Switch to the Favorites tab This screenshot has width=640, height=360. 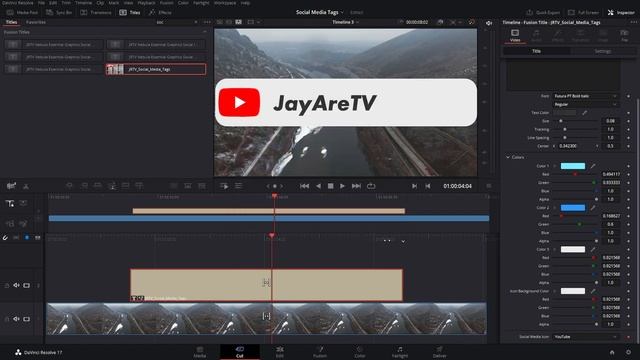click(x=36, y=22)
